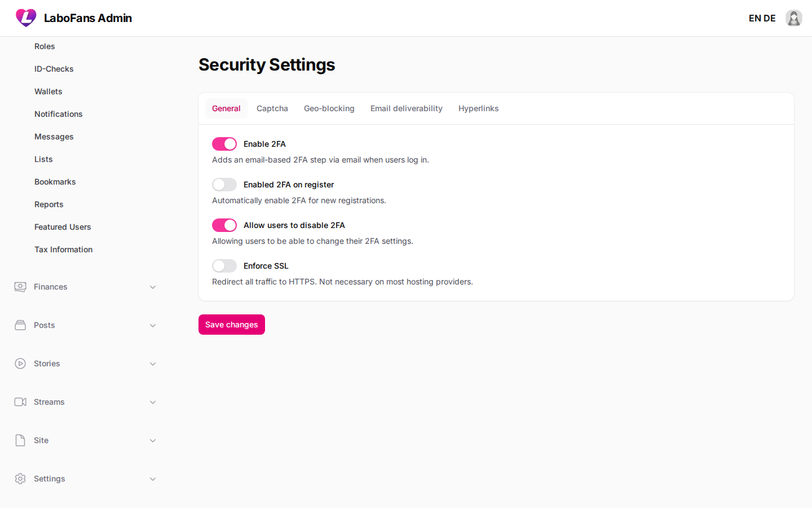The image size is (812, 508).
Task: Click the Site menu label
Action: point(41,440)
